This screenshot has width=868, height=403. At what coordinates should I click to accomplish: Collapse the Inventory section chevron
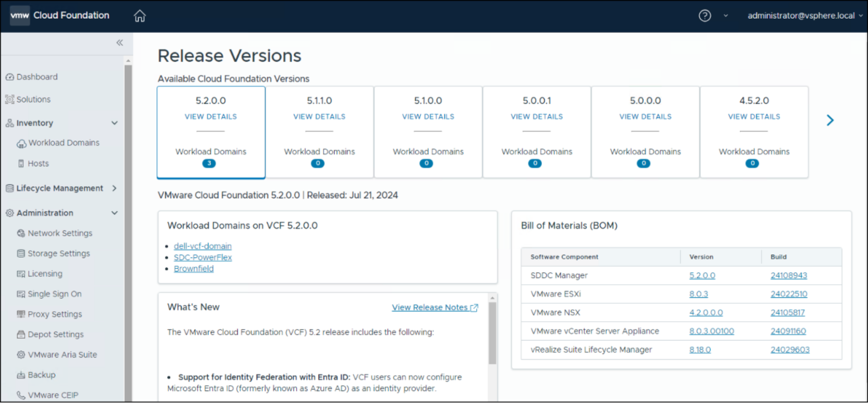click(115, 123)
